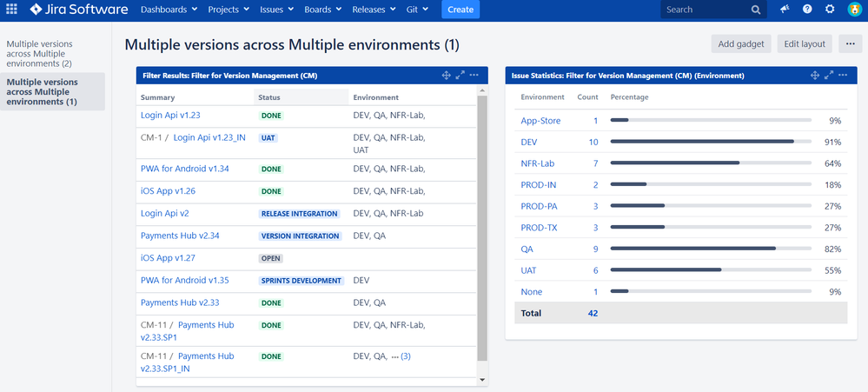Screen dimensions: 868x392
Task: Open the help question mark icon
Action: [807, 10]
